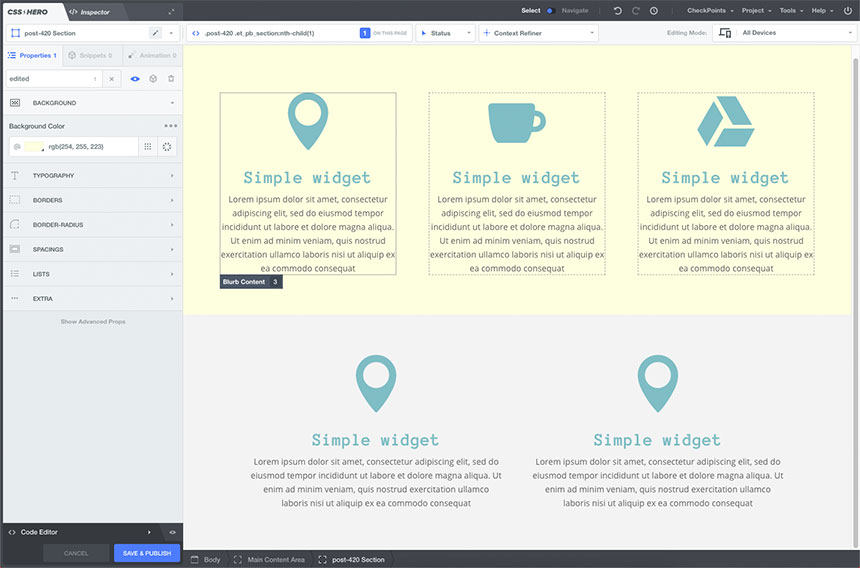Click the Main Content Area breadcrumb
This screenshot has width=860, height=568.
click(x=270, y=559)
